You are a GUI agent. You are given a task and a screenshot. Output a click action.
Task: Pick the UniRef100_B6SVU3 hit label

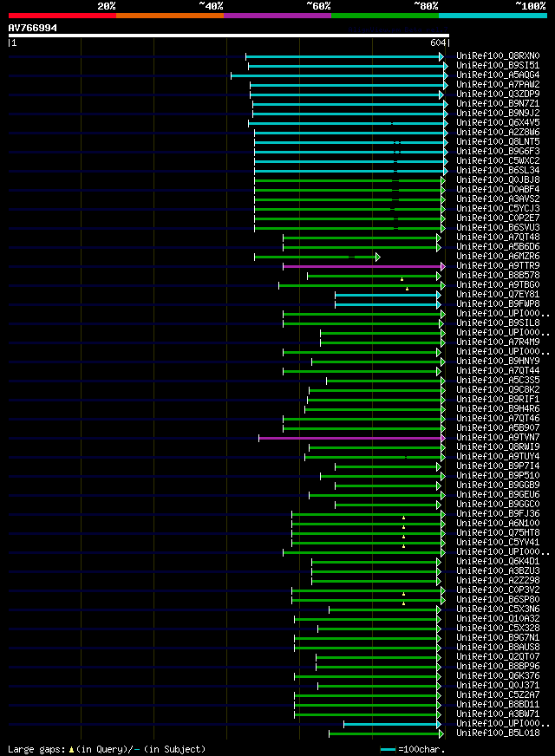point(498,227)
